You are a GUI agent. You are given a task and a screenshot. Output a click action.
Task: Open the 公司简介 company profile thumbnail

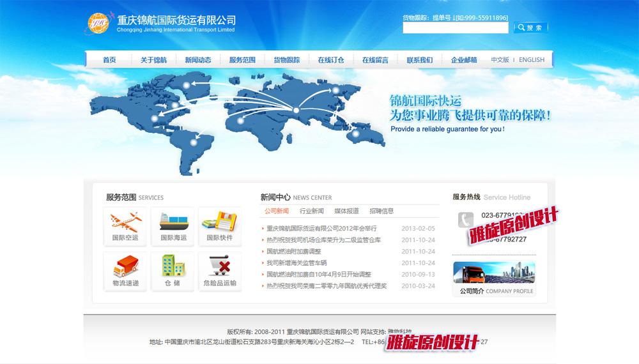tap(494, 273)
